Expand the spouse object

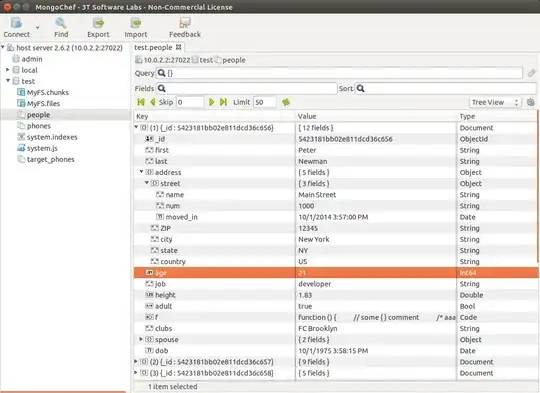[141, 339]
